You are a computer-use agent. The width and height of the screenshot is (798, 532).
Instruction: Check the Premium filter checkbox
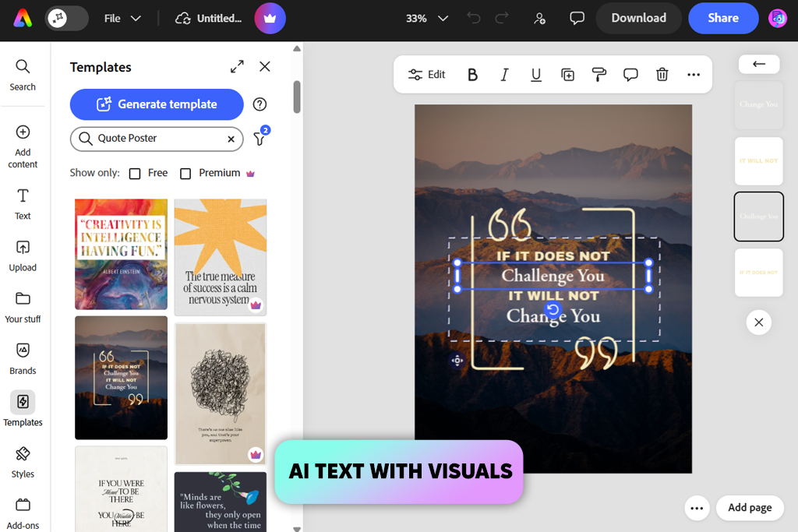coord(185,174)
